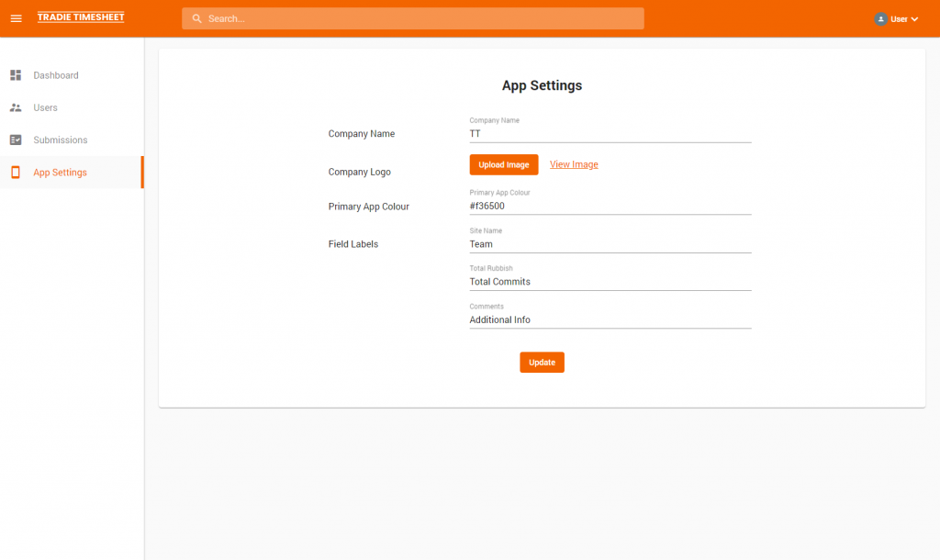Click the Tradie Timesheet logo
This screenshot has width=940, height=560.
(x=80, y=17)
